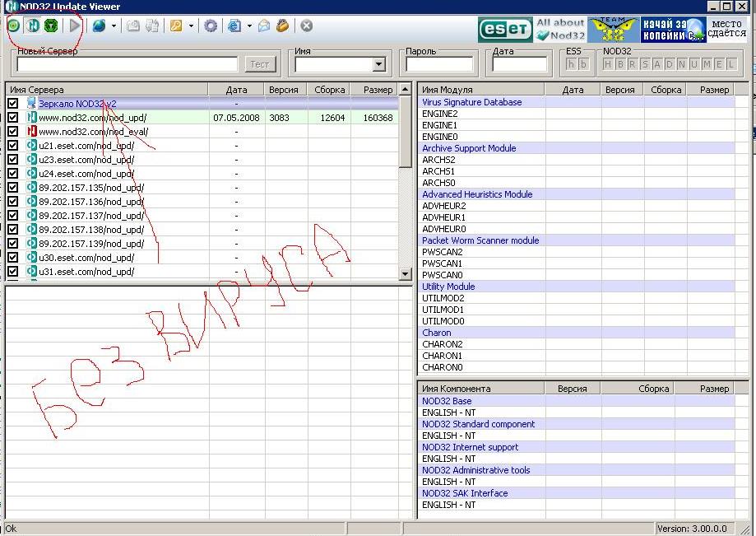This screenshot has height=536, width=756.
Task: Click red icon of www.nod32.com/nod_eval/ row
Action: tap(31, 131)
